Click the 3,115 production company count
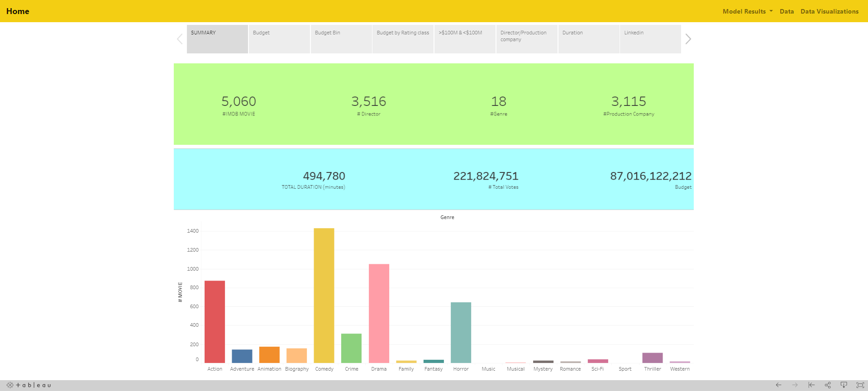Viewport: 868px width, 391px height. 629,101
